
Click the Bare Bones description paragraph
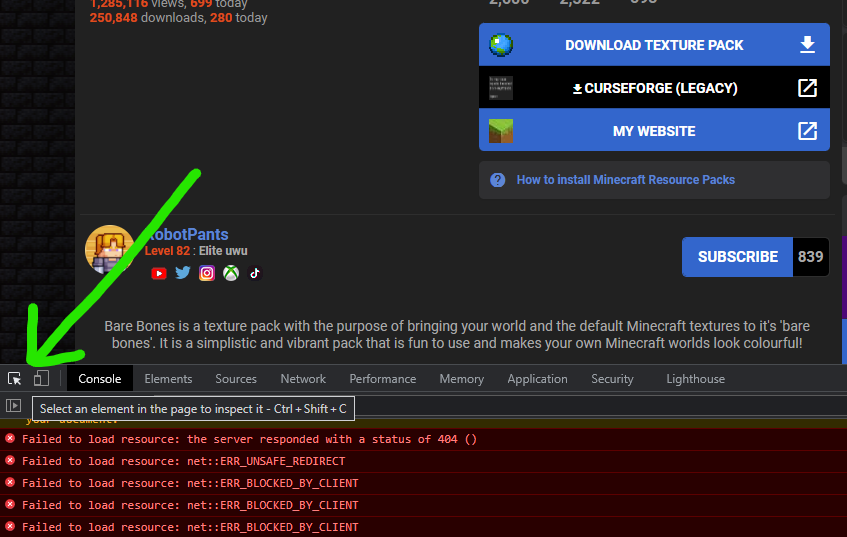pos(457,334)
